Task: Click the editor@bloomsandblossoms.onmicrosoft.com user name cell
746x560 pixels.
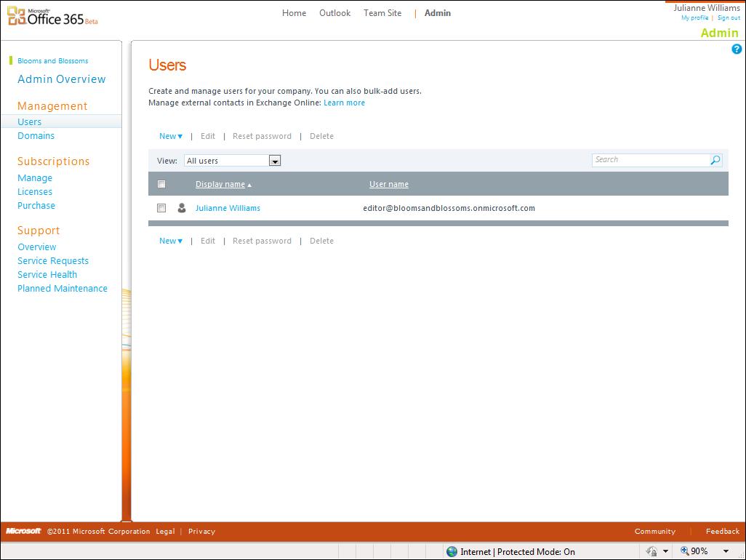Action: pyautogui.click(x=449, y=208)
